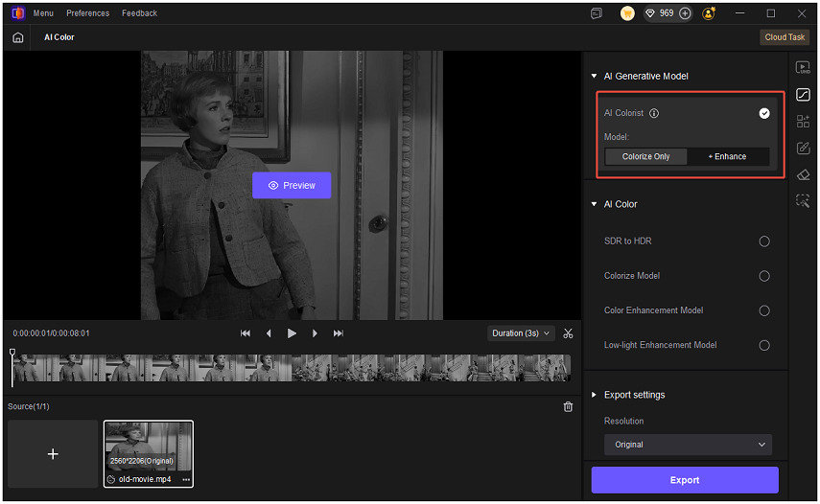The height and width of the screenshot is (504, 820).
Task: Open the Menu item
Action: point(43,13)
